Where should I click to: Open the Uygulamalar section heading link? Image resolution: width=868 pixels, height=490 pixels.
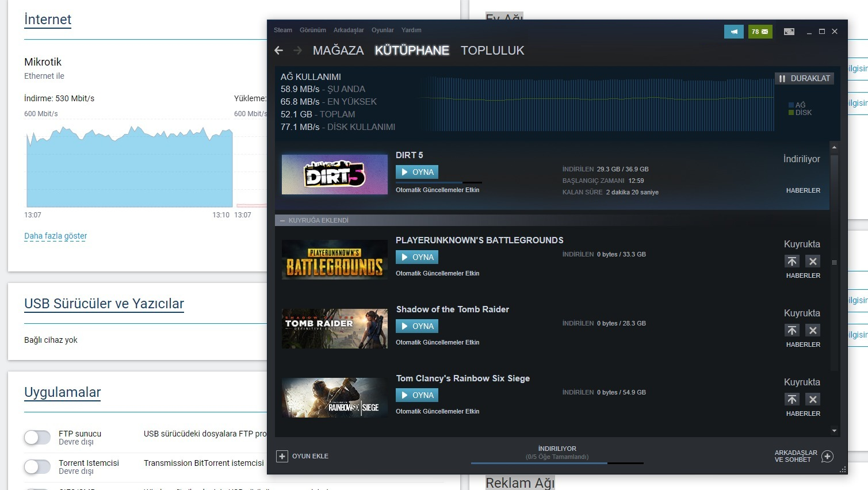pyautogui.click(x=63, y=392)
